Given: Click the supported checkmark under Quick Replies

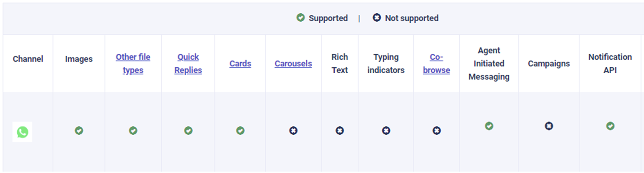Looking at the screenshot, I should [x=188, y=130].
